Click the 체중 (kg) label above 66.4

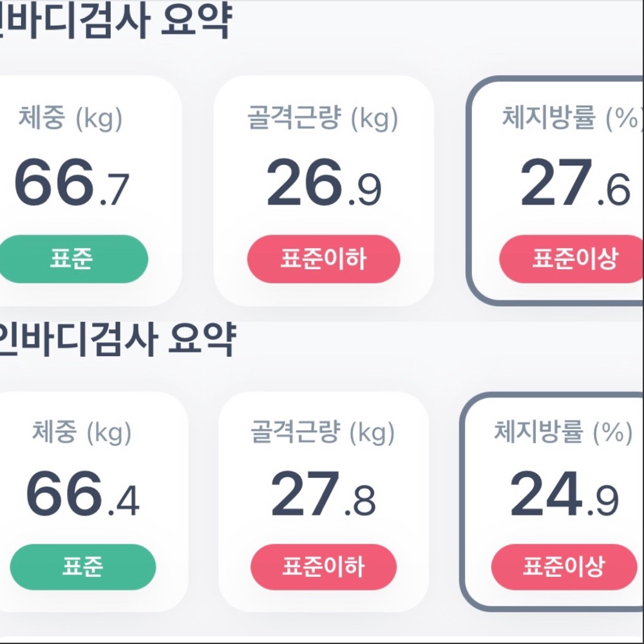click(x=82, y=432)
